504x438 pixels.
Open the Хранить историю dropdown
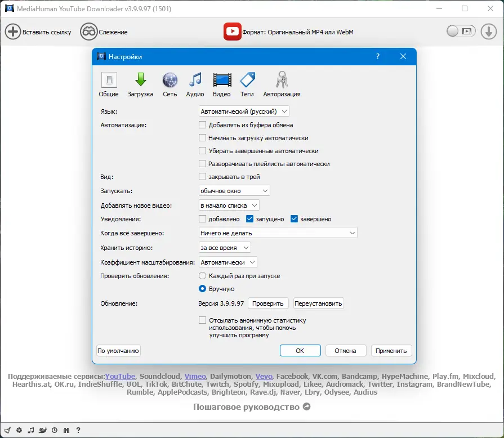225,248
